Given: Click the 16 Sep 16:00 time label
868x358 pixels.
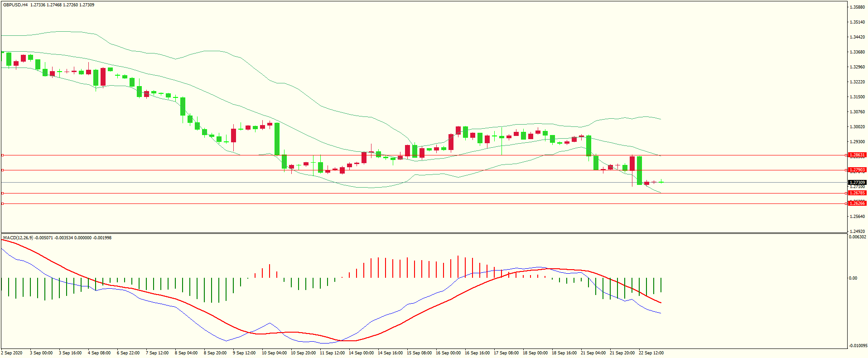Looking at the screenshot, I should click(x=477, y=353).
